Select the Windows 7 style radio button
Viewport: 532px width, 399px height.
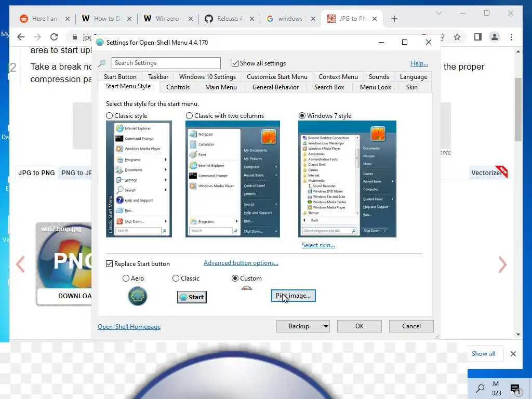click(302, 116)
